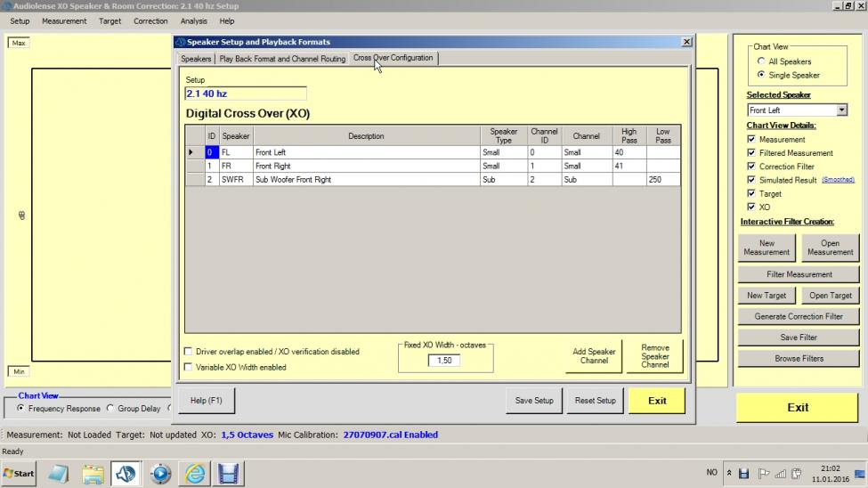Select Single Speaker radio button
This screenshot has width=868, height=488.
(761, 75)
